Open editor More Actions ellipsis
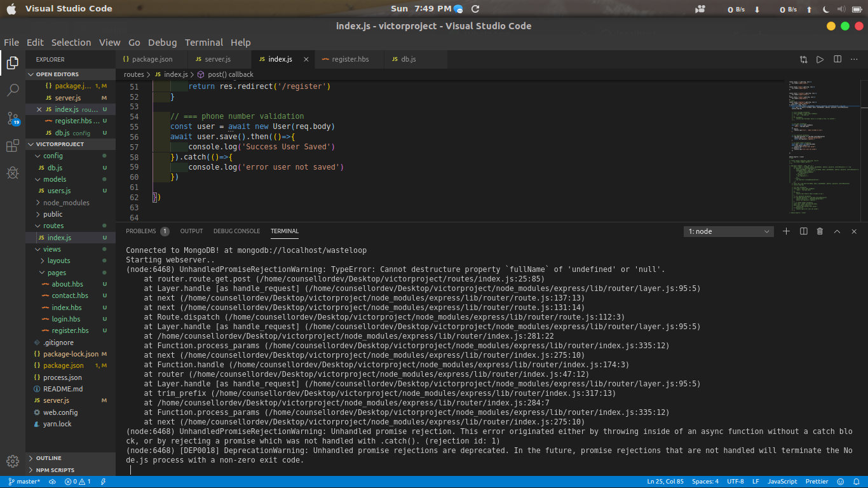 pos(854,59)
